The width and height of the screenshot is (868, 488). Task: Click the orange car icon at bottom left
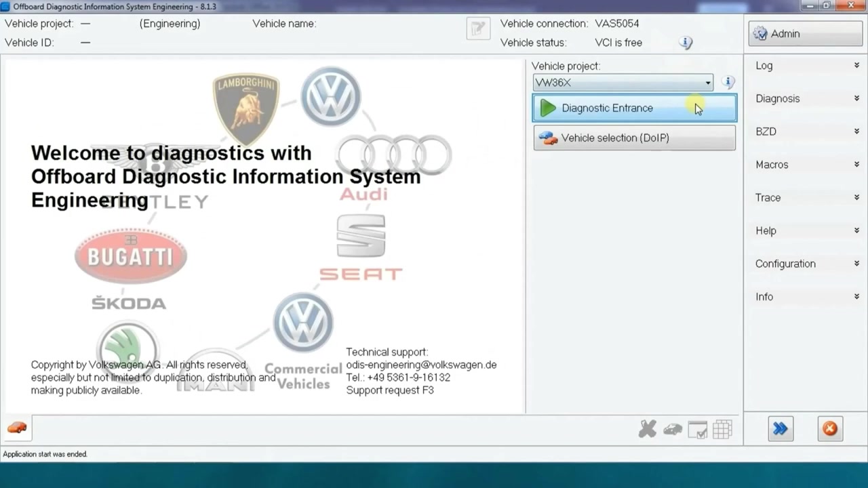coord(17,428)
